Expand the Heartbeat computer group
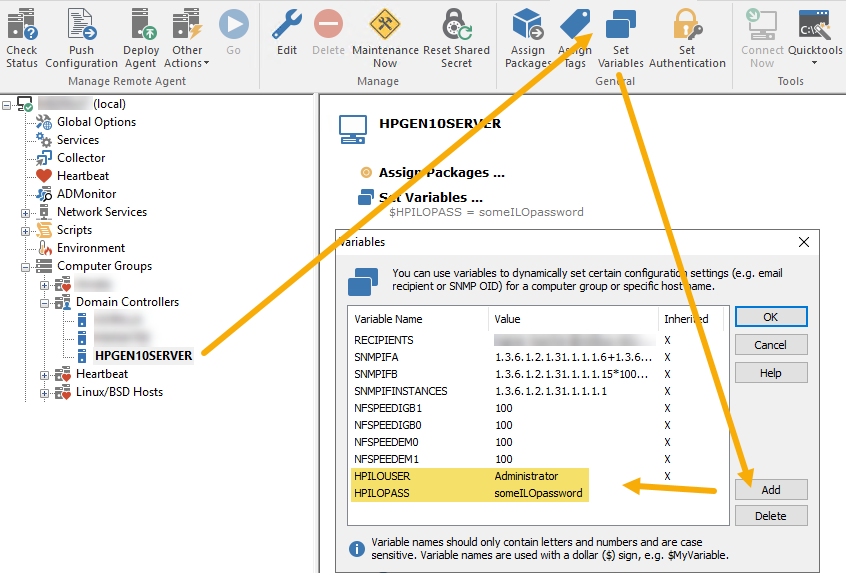 tap(44, 375)
